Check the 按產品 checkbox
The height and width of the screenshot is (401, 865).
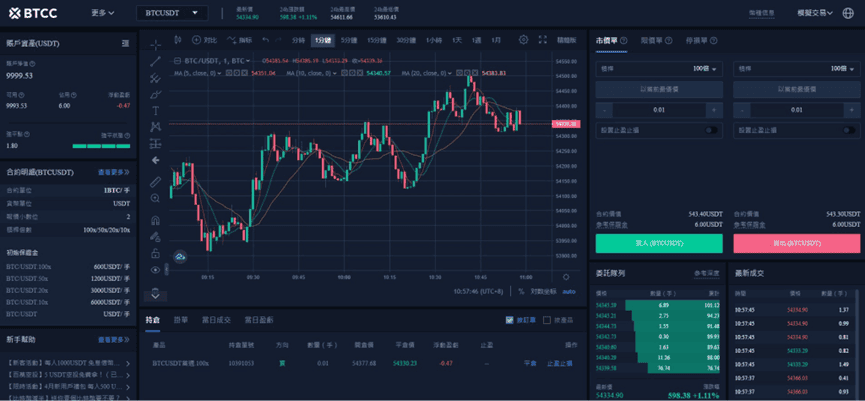tap(547, 320)
